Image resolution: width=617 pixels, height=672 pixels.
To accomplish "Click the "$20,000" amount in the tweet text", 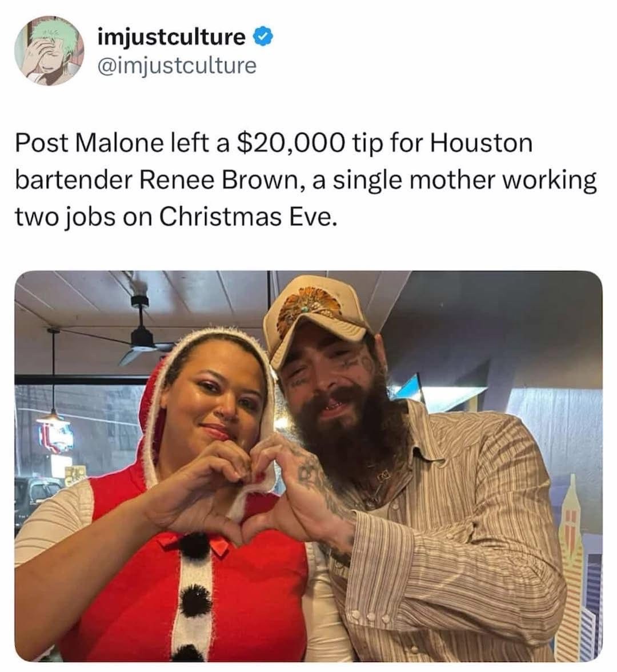I will tap(290, 142).
